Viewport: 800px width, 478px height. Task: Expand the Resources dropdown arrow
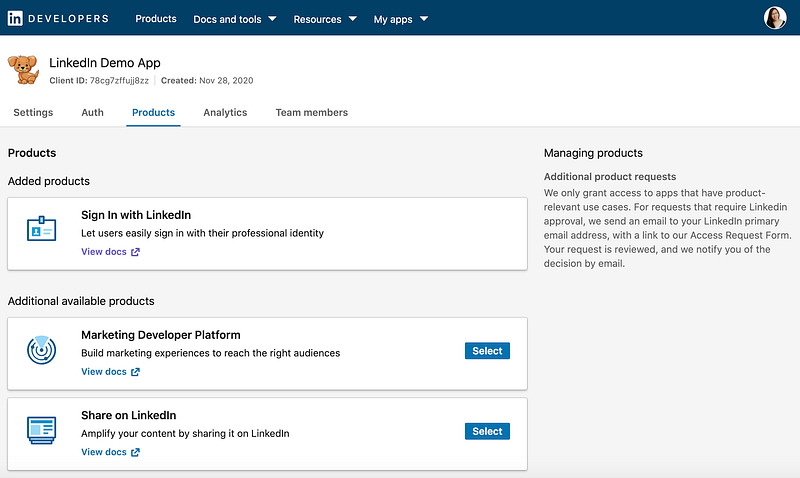click(x=353, y=19)
